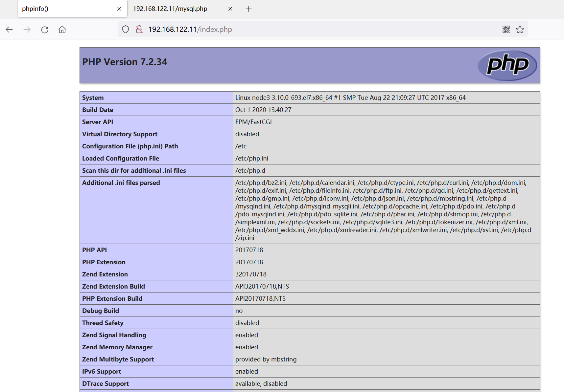Show the page QR code
This screenshot has height=392, width=564.
point(506,30)
